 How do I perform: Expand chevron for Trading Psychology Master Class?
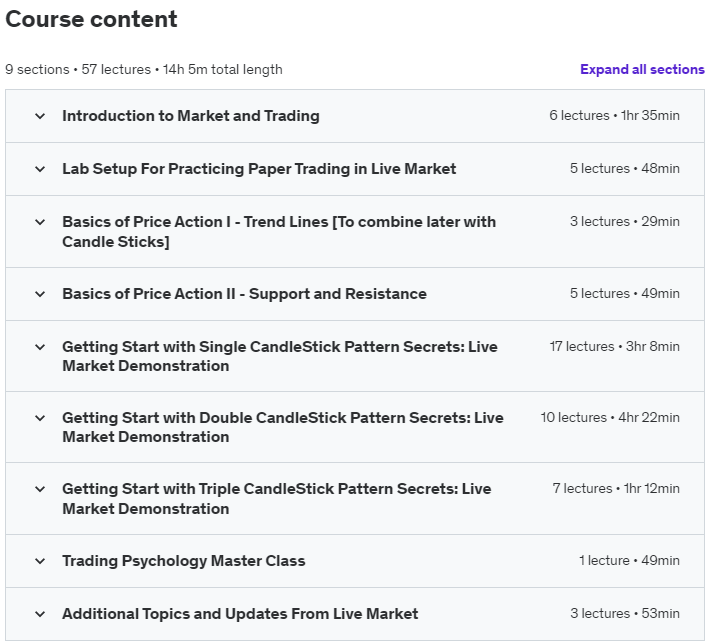[x=40, y=561]
